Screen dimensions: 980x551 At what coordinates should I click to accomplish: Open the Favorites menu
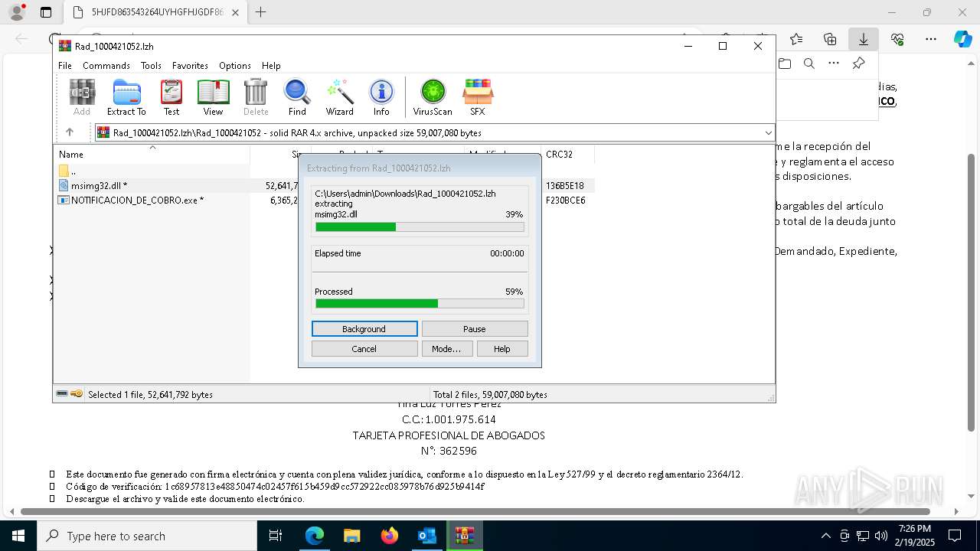point(190,66)
